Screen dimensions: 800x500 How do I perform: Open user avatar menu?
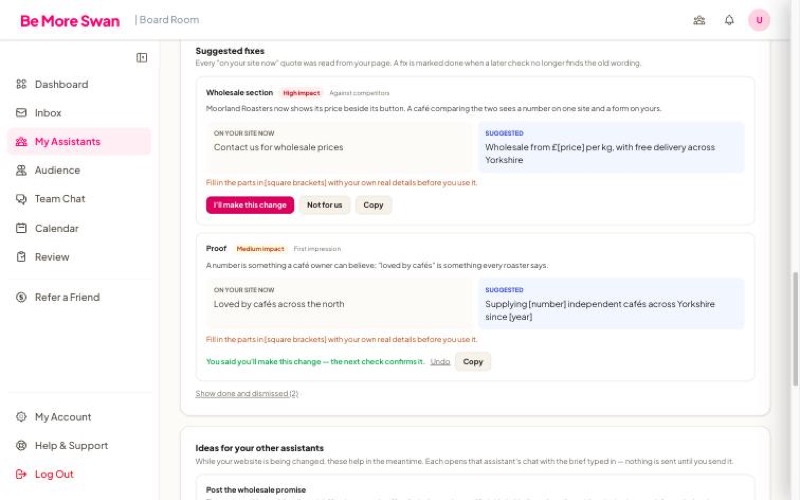coord(759,20)
